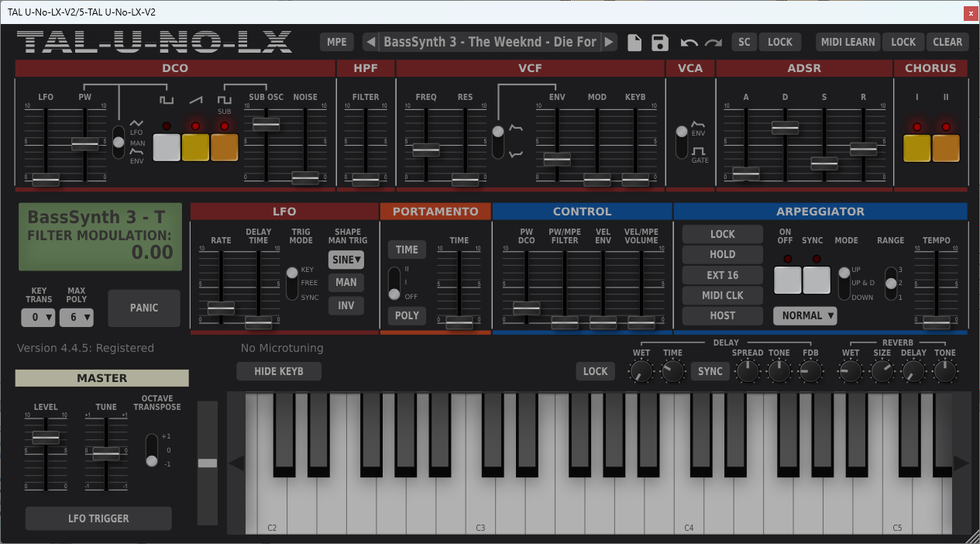Switch the VCA ENV/GATE mode switch
The width and height of the screenshot is (980, 544).
click(682, 143)
